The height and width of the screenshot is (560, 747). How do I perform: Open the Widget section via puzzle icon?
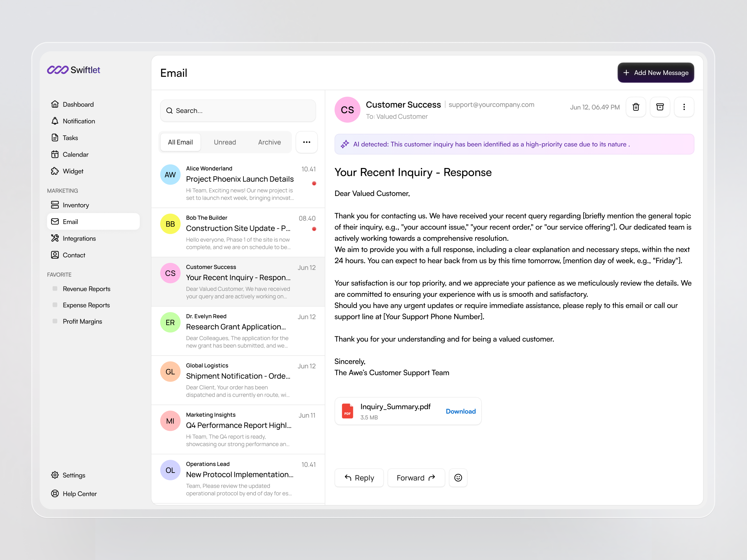point(55,171)
